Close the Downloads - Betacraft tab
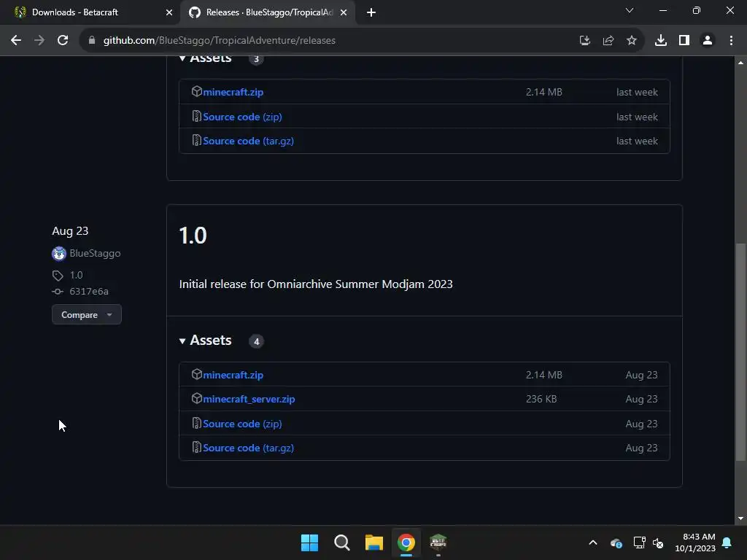The image size is (747, 560). (169, 12)
